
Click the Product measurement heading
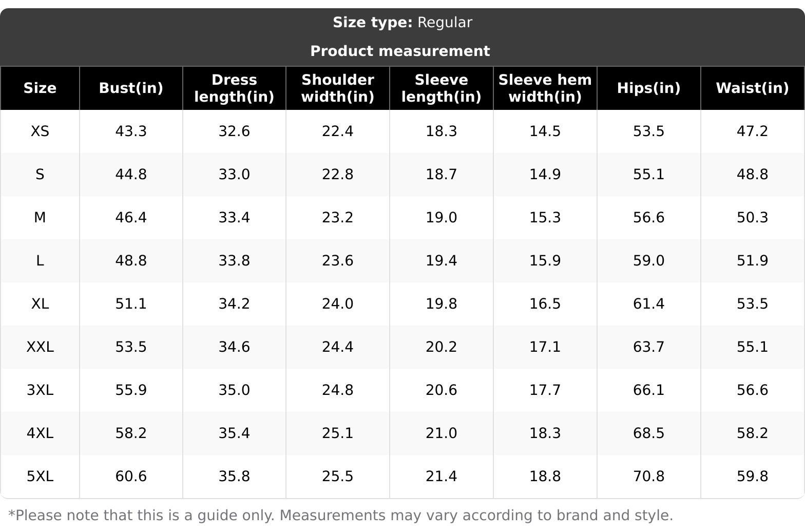click(400, 51)
